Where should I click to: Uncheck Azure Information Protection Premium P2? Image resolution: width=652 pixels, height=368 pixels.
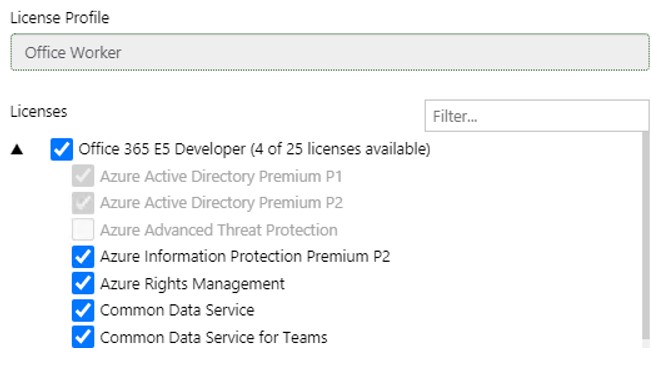pyautogui.click(x=83, y=257)
